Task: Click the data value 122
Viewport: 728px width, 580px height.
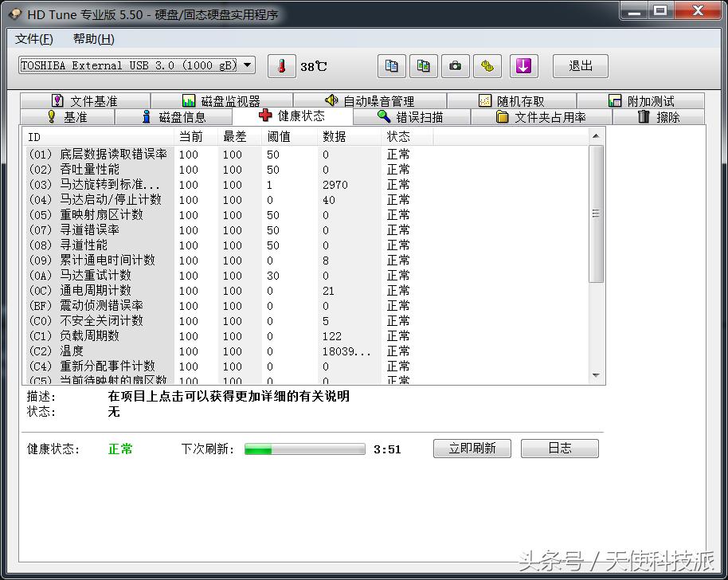Action: [x=331, y=336]
